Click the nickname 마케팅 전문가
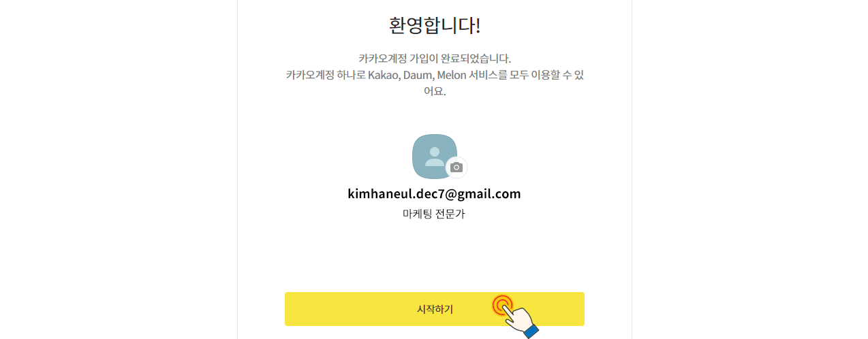The image size is (868, 339). 434,214
